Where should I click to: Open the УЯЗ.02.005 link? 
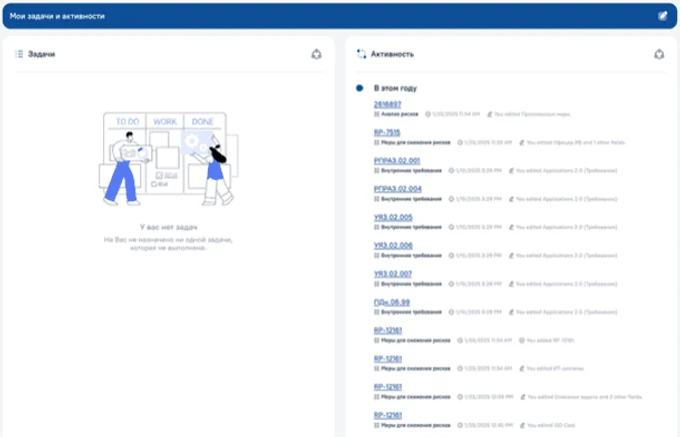coord(392,217)
